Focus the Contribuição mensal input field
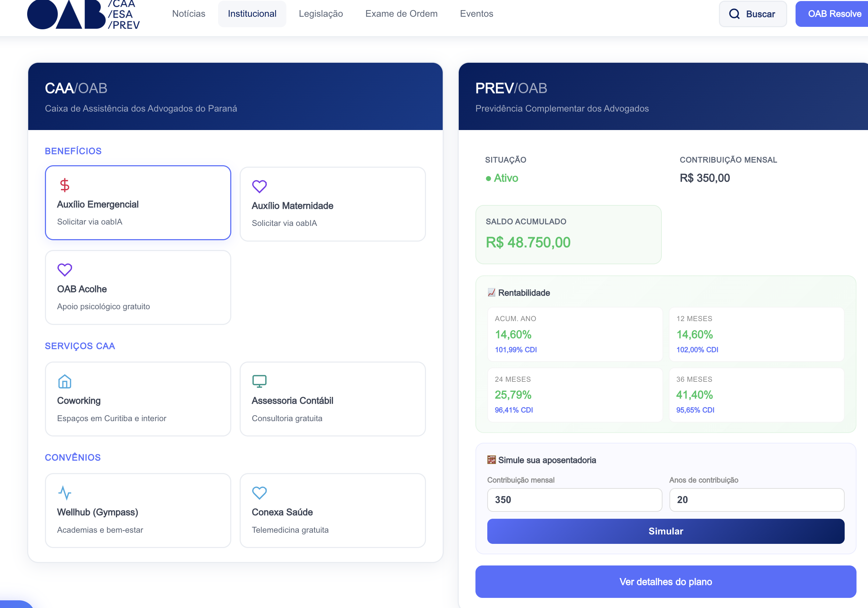The width and height of the screenshot is (868, 608). 574,500
